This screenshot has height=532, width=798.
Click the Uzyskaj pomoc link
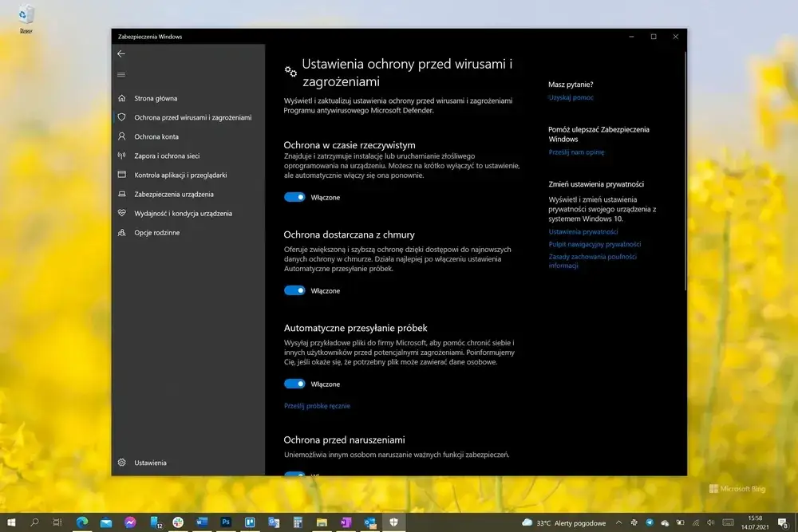pyautogui.click(x=571, y=97)
